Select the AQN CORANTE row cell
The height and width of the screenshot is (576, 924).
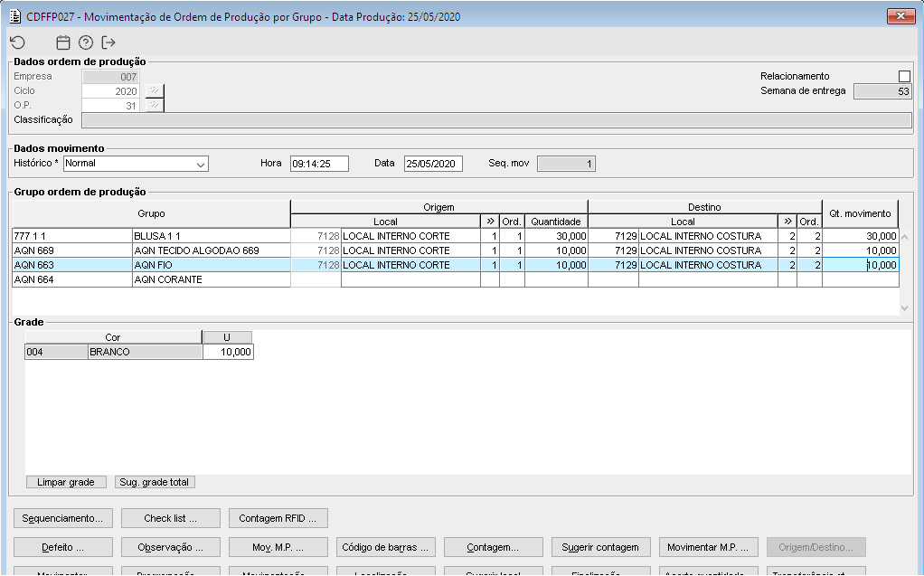(212, 279)
